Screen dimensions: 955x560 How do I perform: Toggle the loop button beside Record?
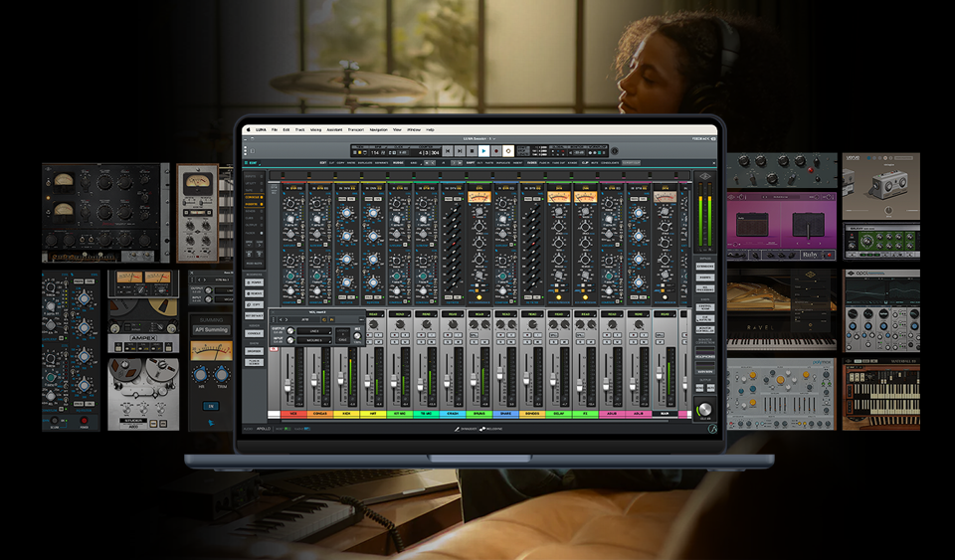(508, 151)
